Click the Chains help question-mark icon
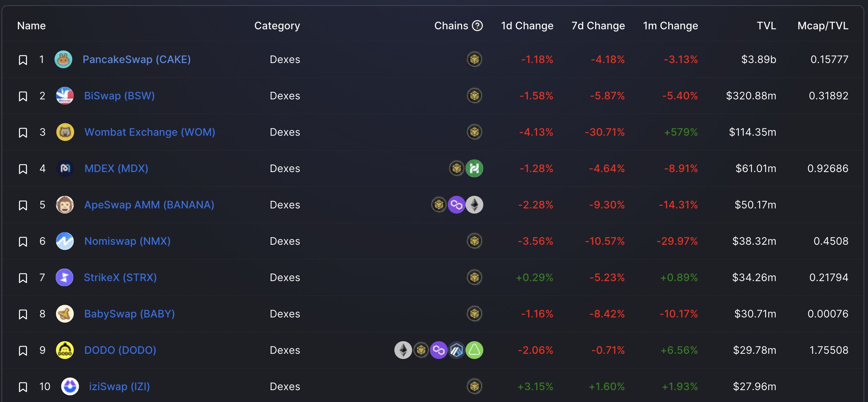Image resolution: width=868 pixels, height=402 pixels. (477, 26)
